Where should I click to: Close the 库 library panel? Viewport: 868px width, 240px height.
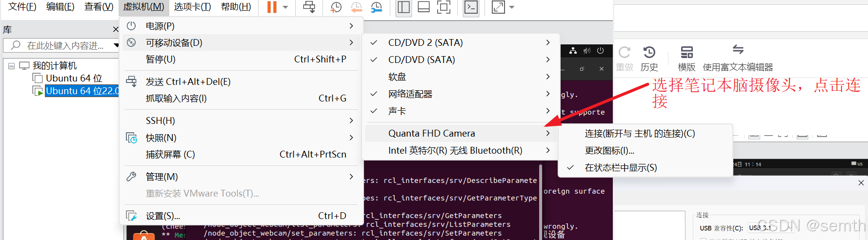tap(116, 29)
